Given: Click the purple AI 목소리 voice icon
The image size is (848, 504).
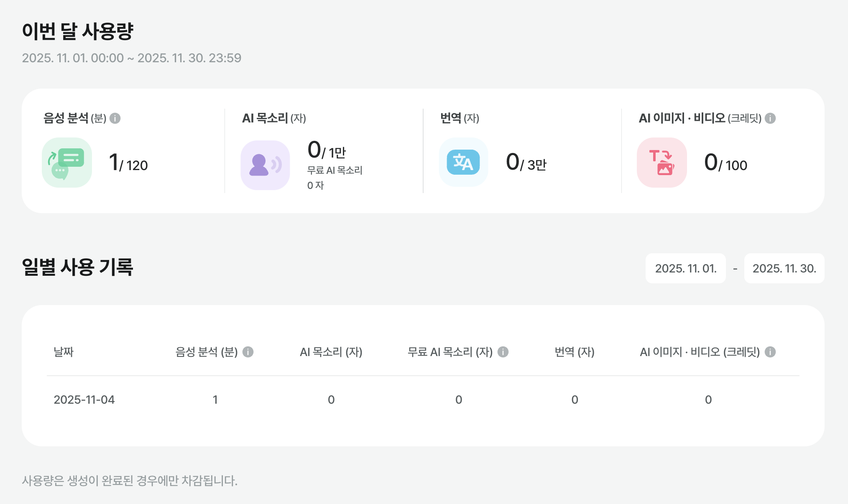Looking at the screenshot, I should click(265, 165).
